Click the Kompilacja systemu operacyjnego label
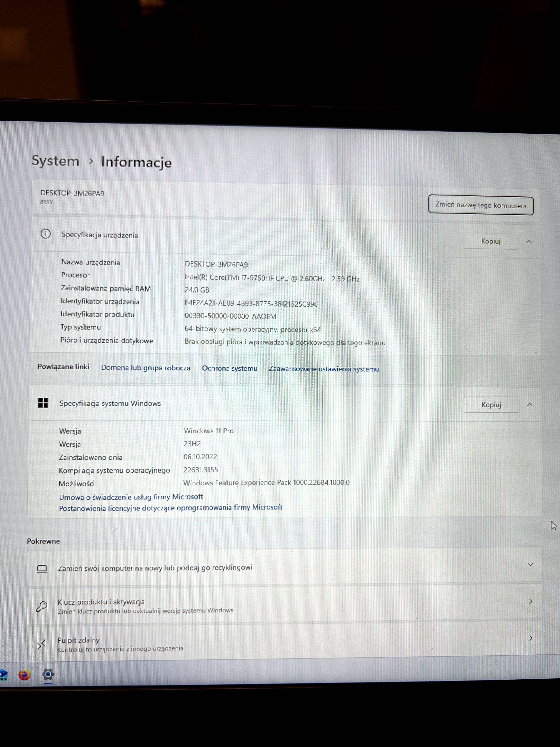560x747 pixels. pyautogui.click(x=114, y=470)
